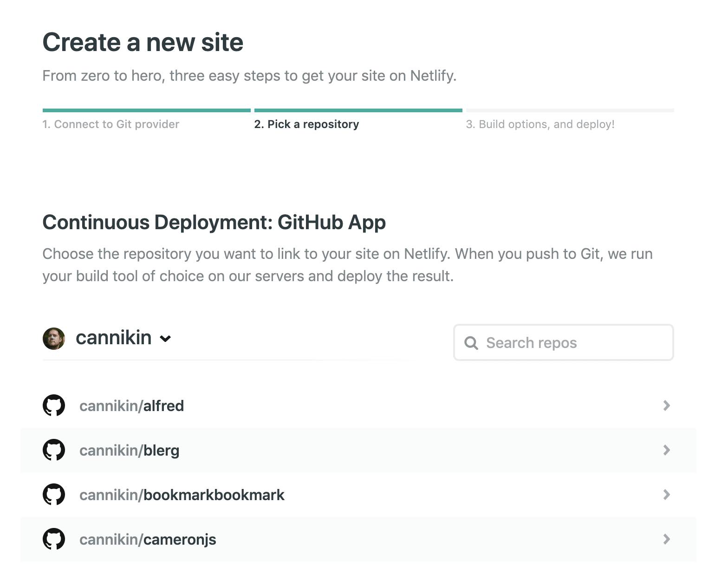Select step 2 Pick a repository
The height and width of the screenshot is (566, 728).
(x=306, y=124)
